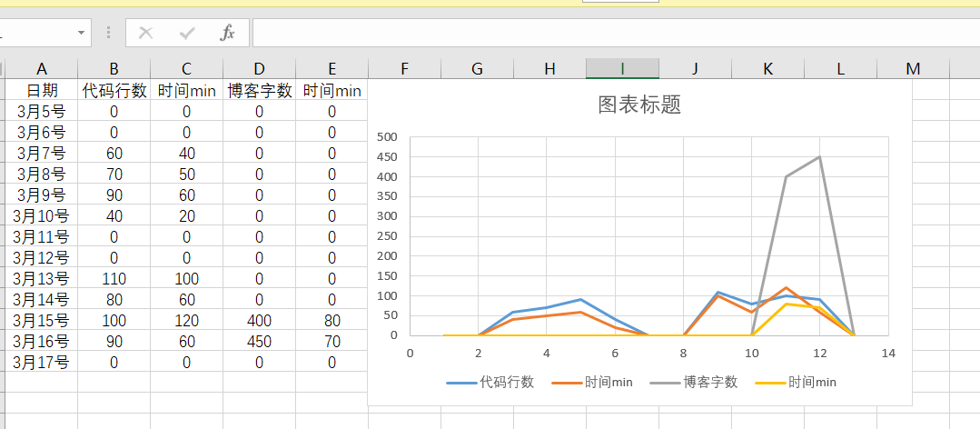Select the 3月13号 date cell
980x429 pixels.
[x=42, y=278]
